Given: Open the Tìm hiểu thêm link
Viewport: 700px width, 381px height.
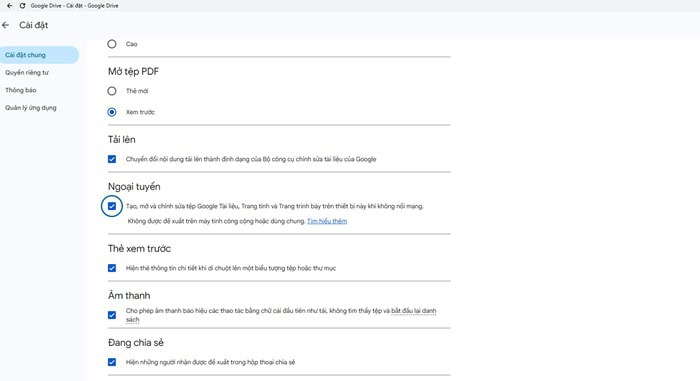Looking at the screenshot, I should (x=327, y=221).
